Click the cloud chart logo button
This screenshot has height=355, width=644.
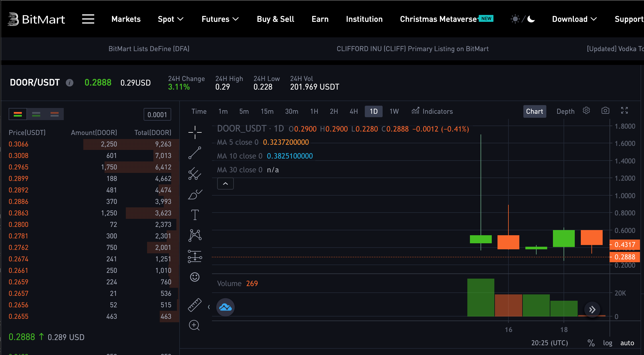pyautogui.click(x=225, y=307)
